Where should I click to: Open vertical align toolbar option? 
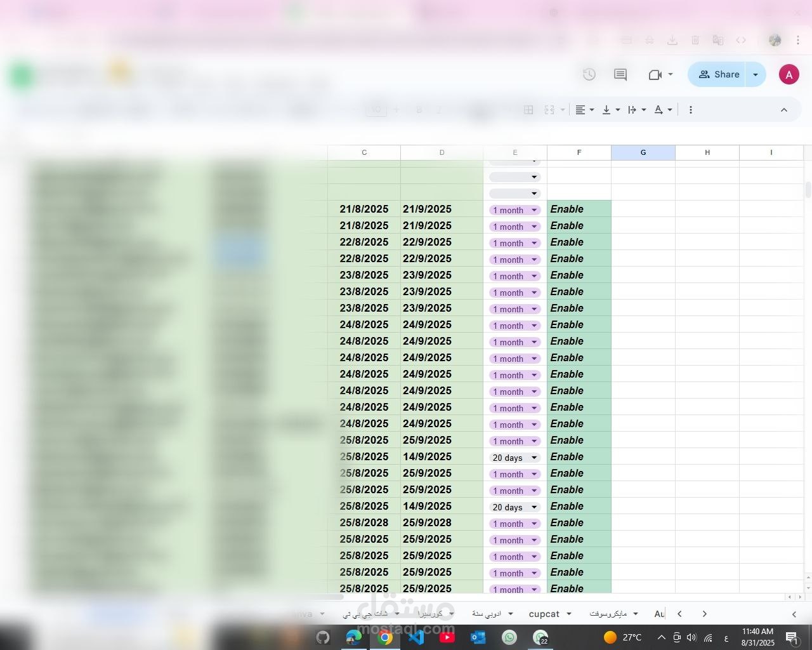click(x=611, y=110)
